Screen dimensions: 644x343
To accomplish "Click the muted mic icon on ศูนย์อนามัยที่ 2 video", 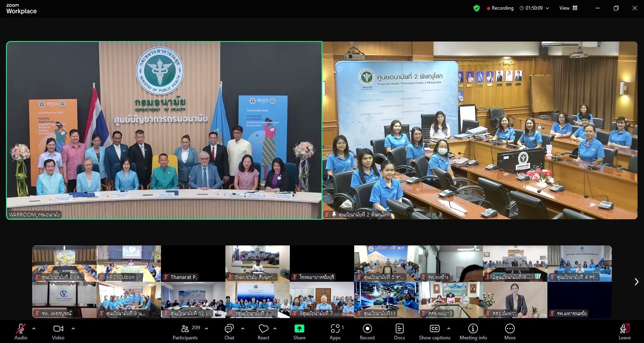I will pos(327,214).
